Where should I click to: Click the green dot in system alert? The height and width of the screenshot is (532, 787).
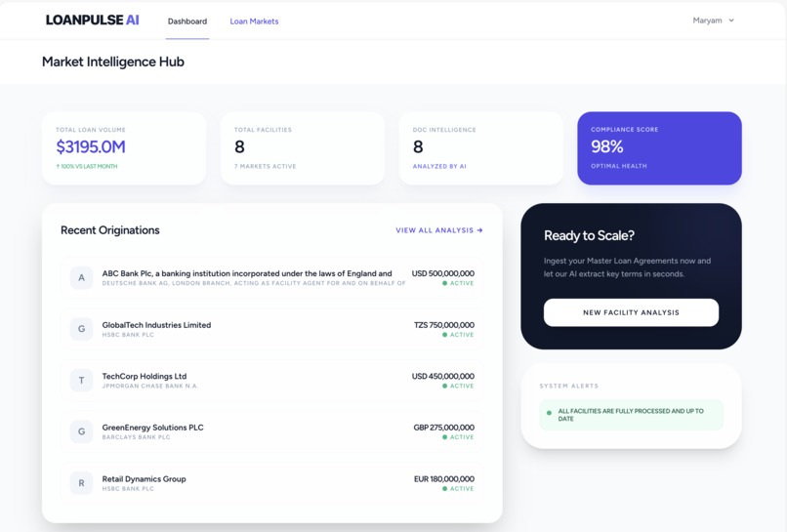click(549, 413)
